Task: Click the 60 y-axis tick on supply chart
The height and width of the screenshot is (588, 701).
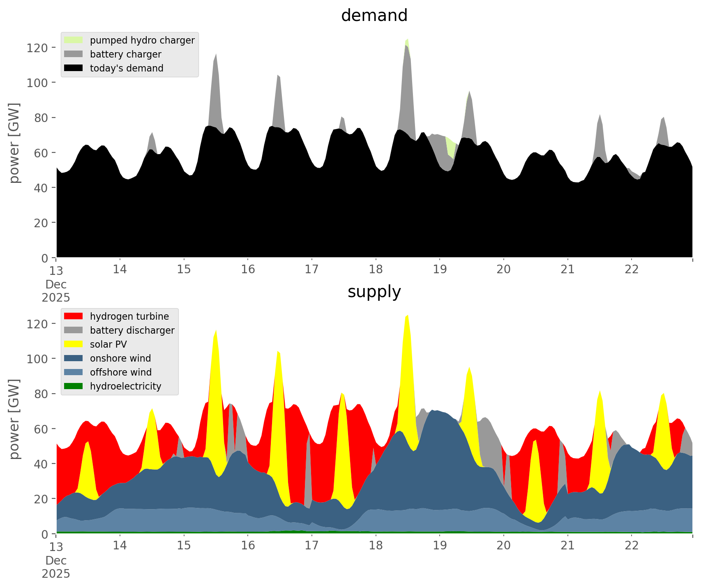Action: tap(42, 429)
